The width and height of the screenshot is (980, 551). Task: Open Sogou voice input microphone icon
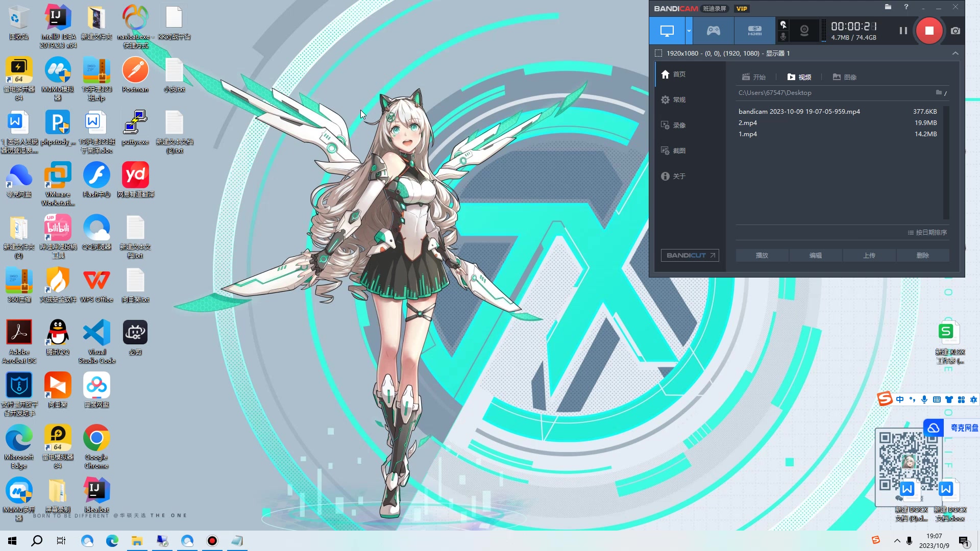(924, 399)
